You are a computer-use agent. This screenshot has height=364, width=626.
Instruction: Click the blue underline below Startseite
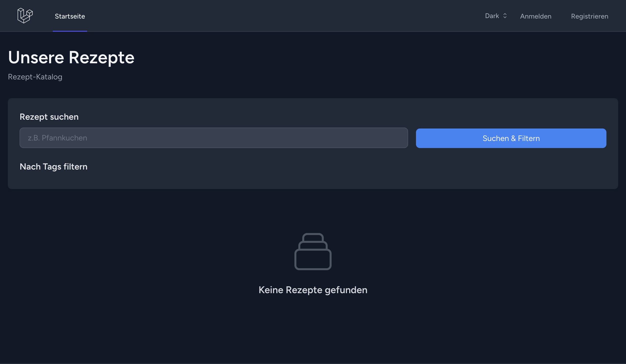click(70, 31)
